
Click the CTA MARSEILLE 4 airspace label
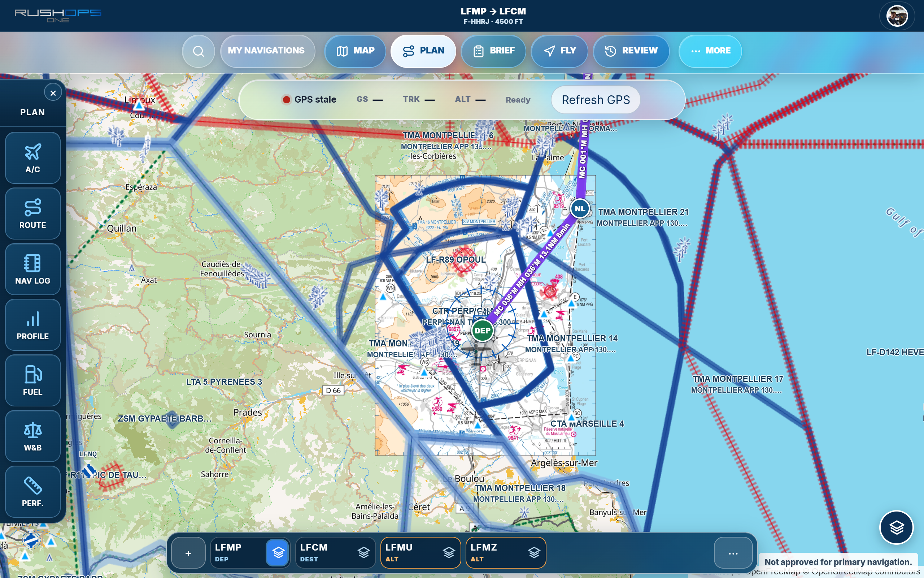tap(587, 423)
